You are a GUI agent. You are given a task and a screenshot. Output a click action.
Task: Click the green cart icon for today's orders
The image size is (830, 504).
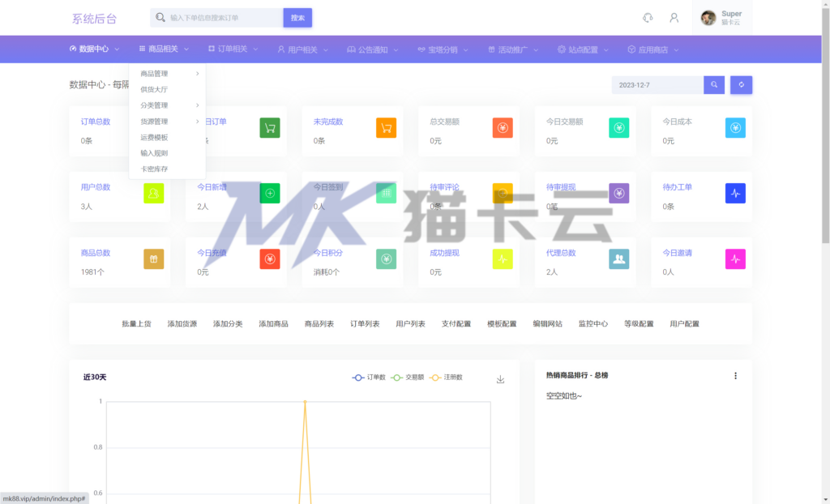coord(270,127)
